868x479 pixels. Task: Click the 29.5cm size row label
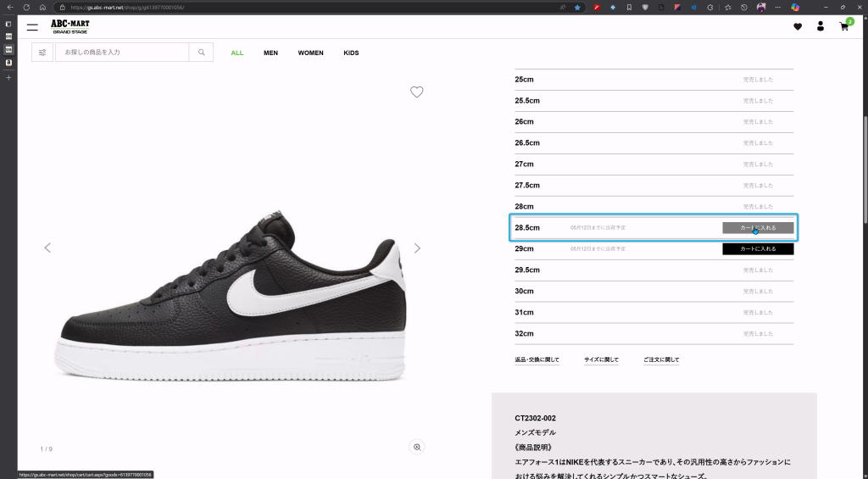(527, 270)
